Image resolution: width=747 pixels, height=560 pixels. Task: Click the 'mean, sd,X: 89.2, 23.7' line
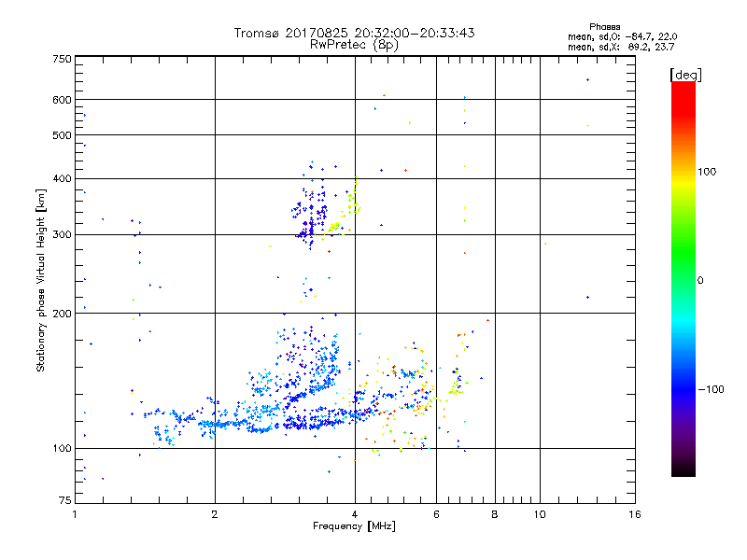point(621,47)
